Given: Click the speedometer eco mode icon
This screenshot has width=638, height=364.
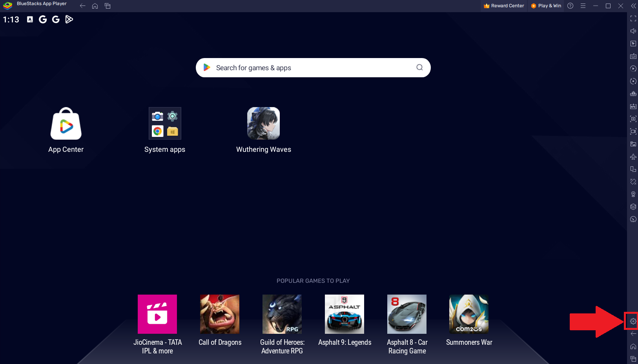Looking at the screenshot, I should pyautogui.click(x=633, y=219).
